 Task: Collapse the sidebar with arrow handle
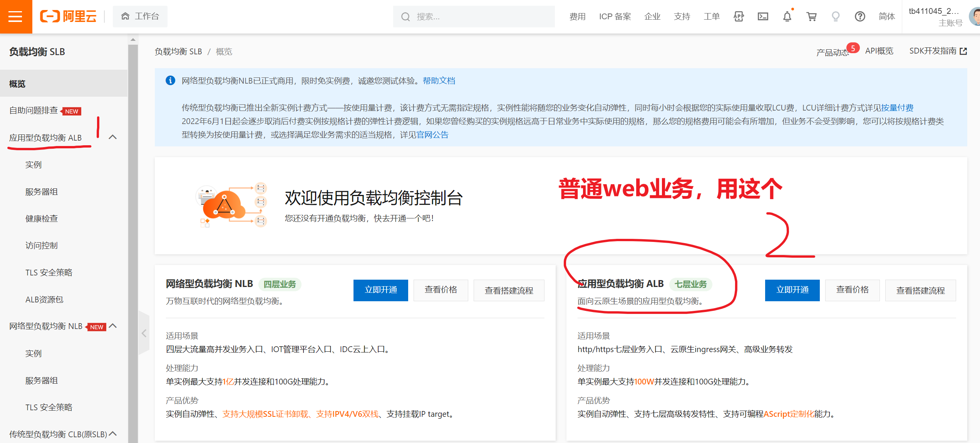coord(144,333)
